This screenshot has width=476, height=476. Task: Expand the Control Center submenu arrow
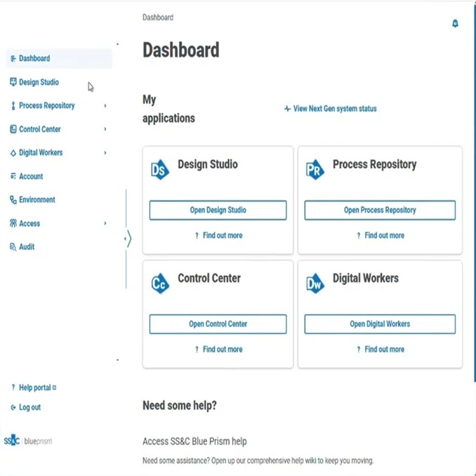105,129
